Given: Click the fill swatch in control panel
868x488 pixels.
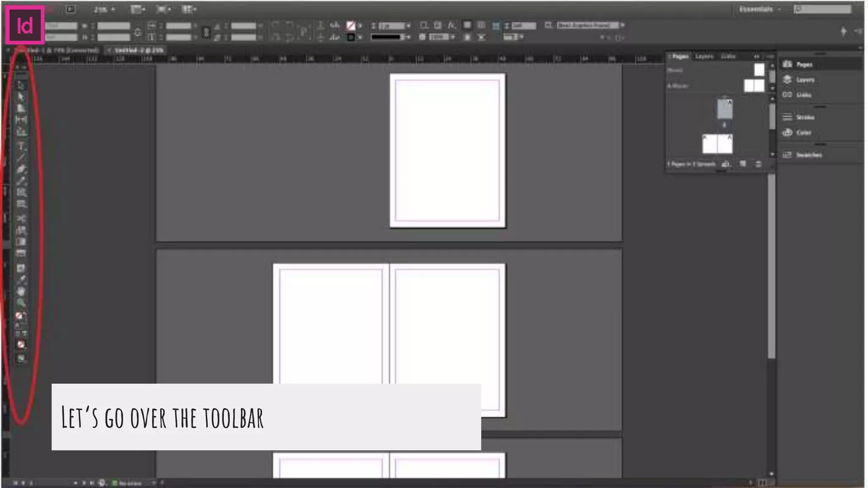Looking at the screenshot, I should (x=351, y=26).
